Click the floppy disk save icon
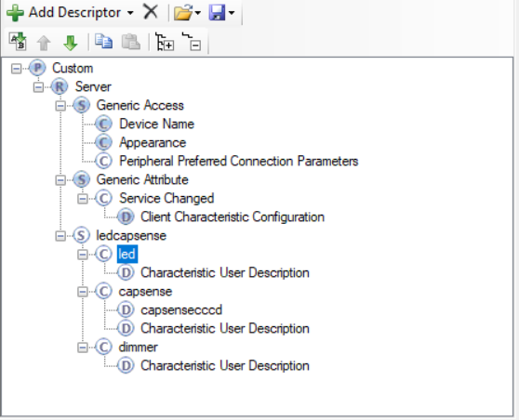This screenshot has width=519, height=420. click(x=217, y=13)
